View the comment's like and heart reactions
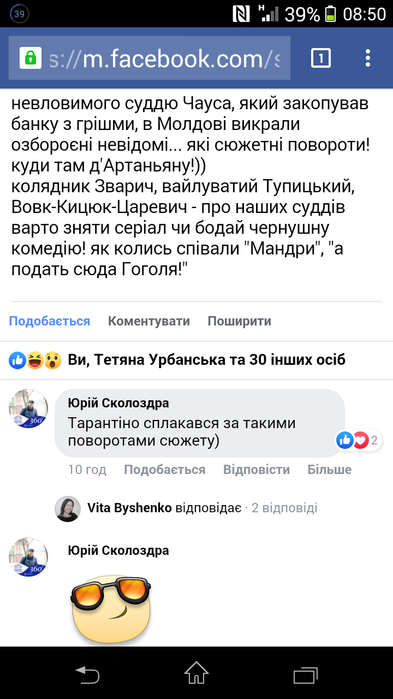This screenshot has width=393, height=699. 358,441
